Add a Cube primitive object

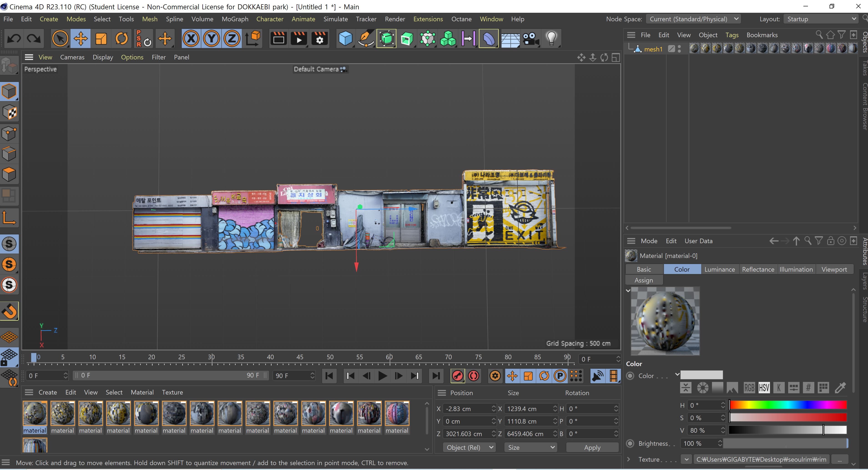[345, 38]
